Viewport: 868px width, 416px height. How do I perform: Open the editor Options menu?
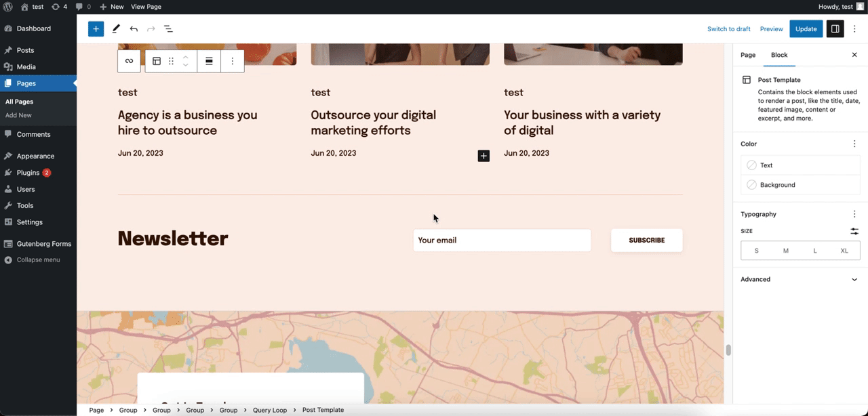pos(854,29)
